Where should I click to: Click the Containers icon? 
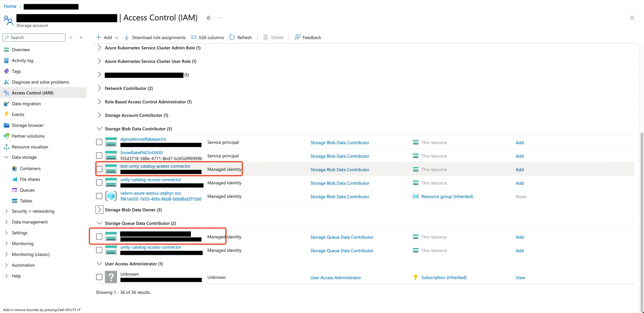14,169
